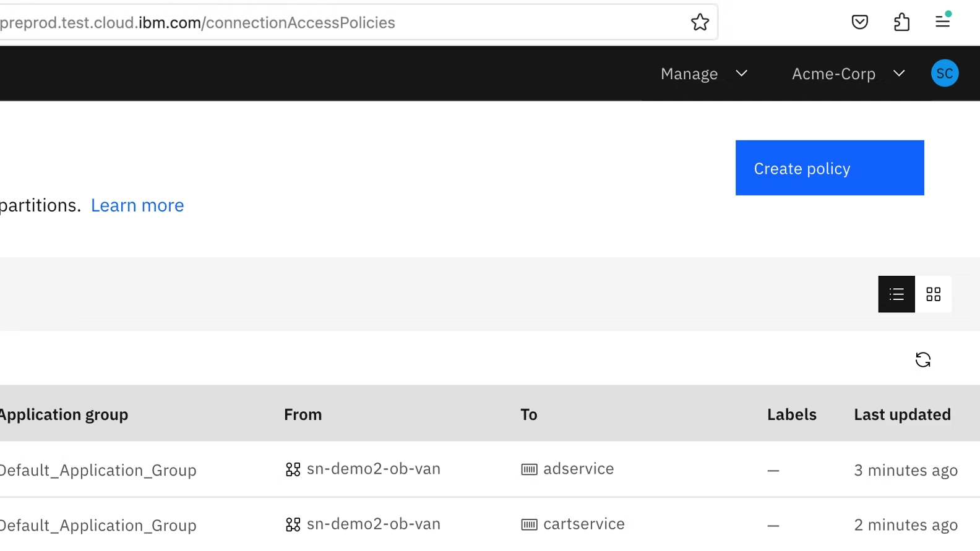Switch to grid card view

click(933, 294)
